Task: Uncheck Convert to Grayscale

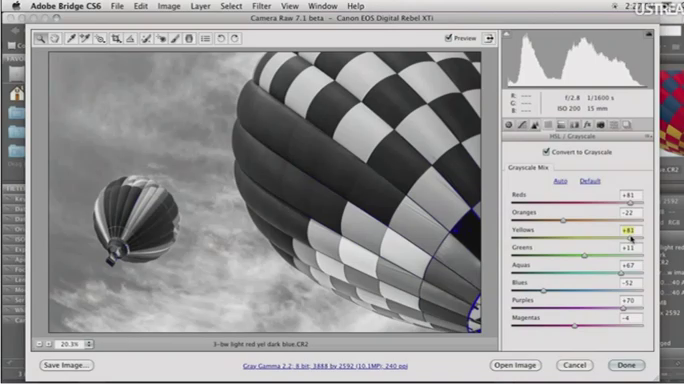Action: [x=546, y=152]
